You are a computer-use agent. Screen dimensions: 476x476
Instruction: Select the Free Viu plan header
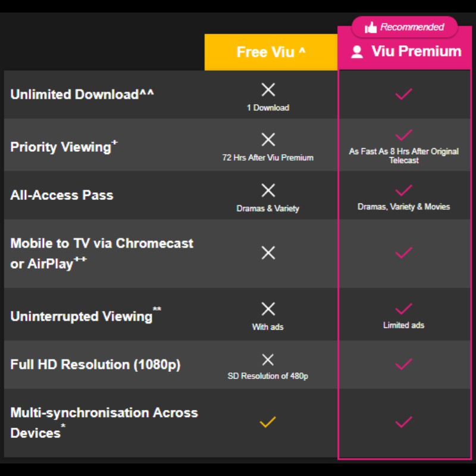pos(271,52)
